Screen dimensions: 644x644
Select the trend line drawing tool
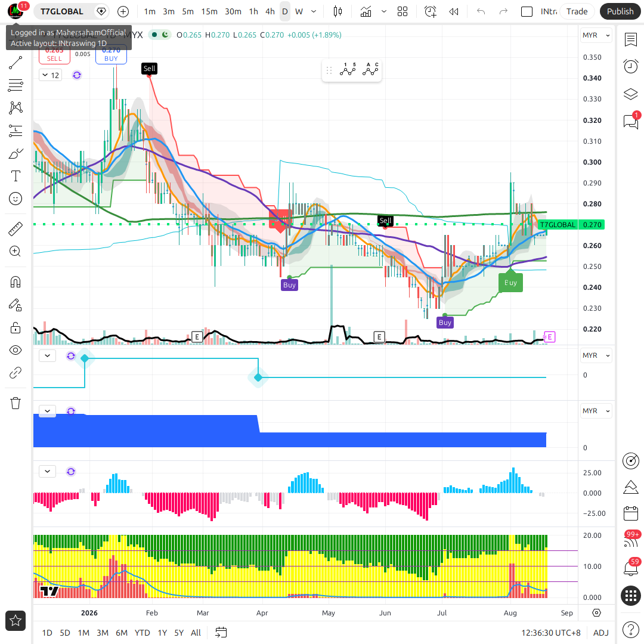click(16, 63)
